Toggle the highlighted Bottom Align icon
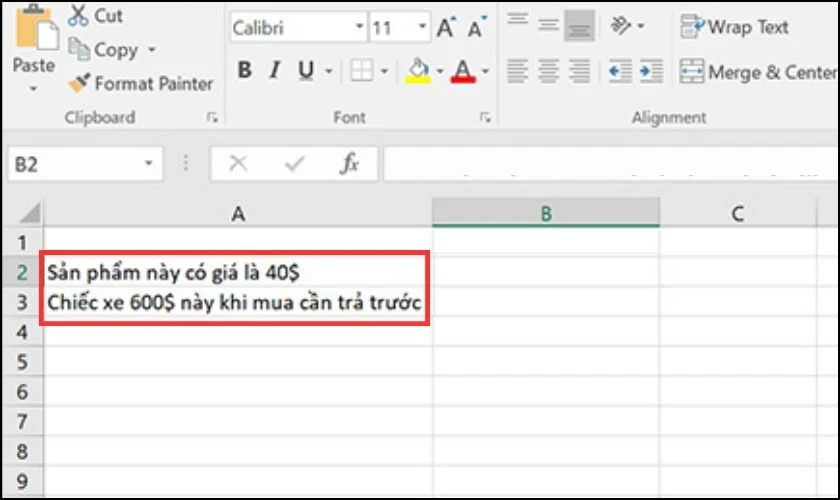This screenshot has height=500, width=840. click(x=579, y=25)
